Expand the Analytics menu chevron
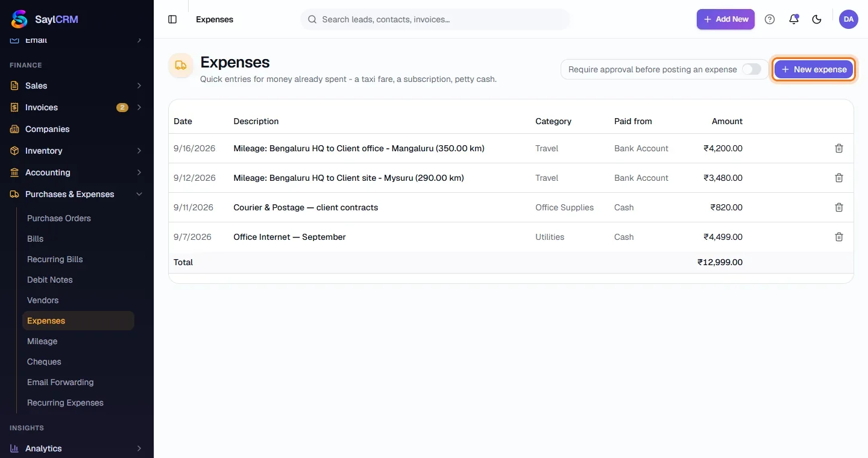 coord(139,448)
